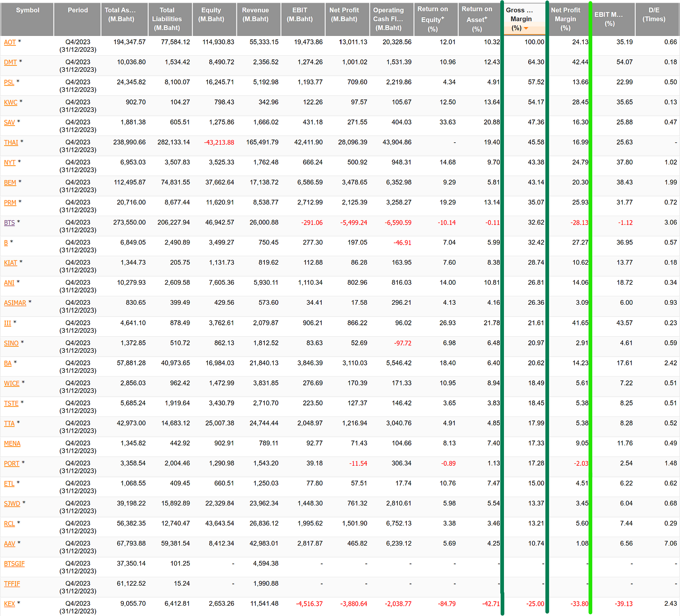Image resolution: width=680 pixels, height=616 pixels.
Task: Open the ANI stock symbol link
Action: 9,283
